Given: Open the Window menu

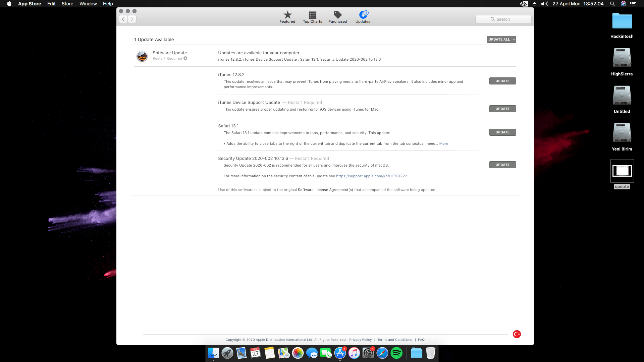Looking at the screenshot, I should [88, 4].
